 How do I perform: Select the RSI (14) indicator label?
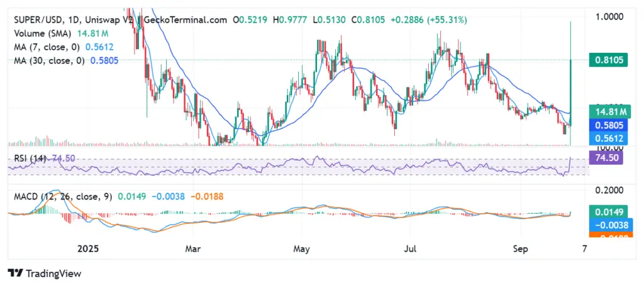point(30,159)
